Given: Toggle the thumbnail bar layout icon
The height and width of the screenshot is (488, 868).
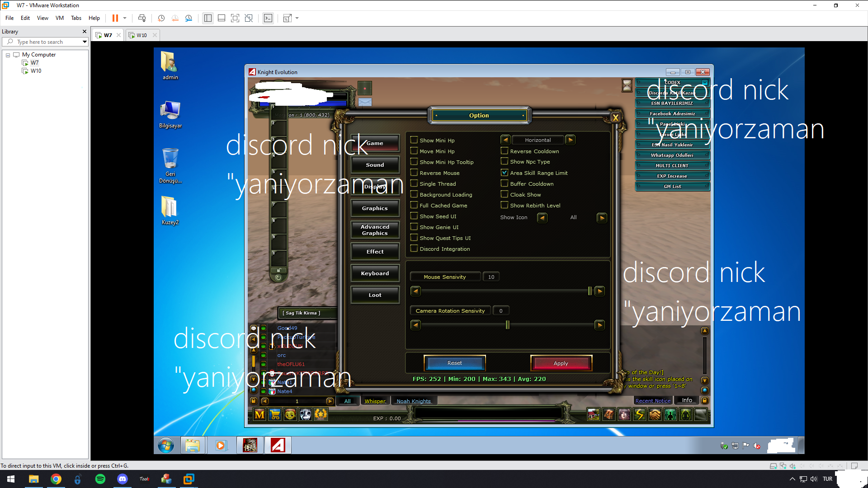Looking at the screenshot, I should tap(222, 18).
